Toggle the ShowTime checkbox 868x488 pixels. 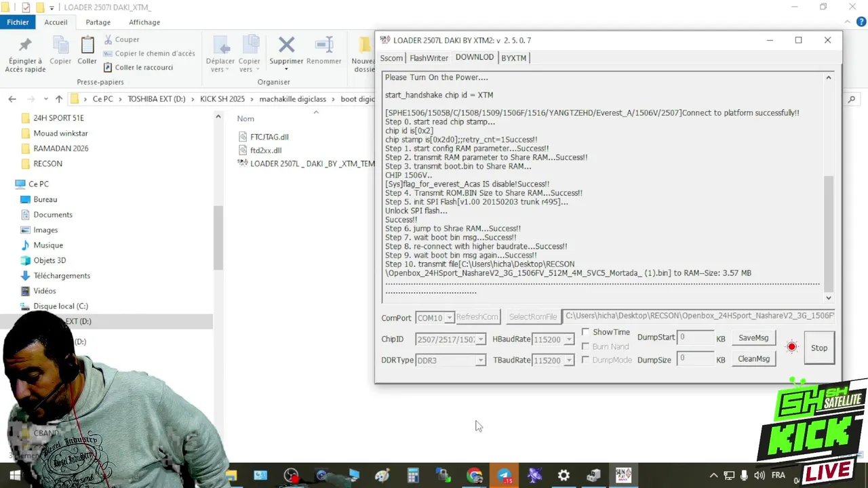(x=586, y=332)
